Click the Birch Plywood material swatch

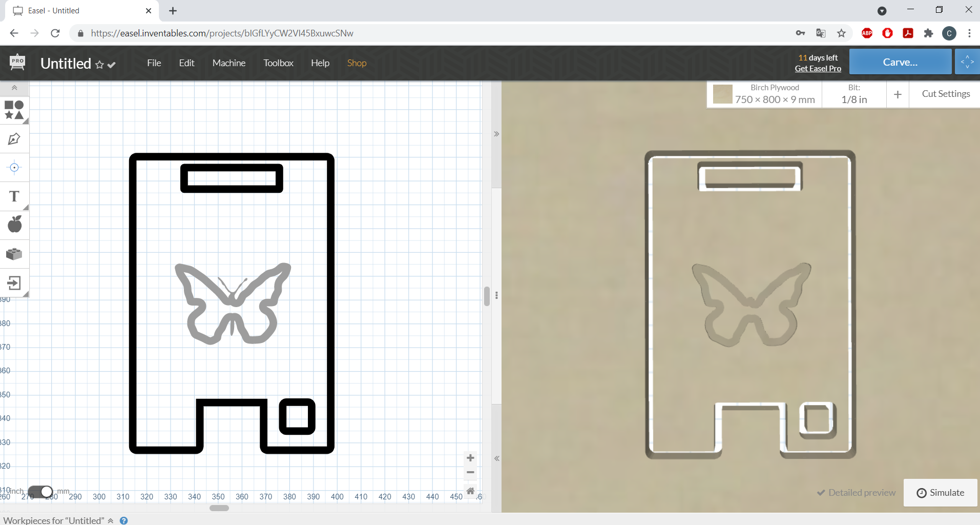point(722,94)
